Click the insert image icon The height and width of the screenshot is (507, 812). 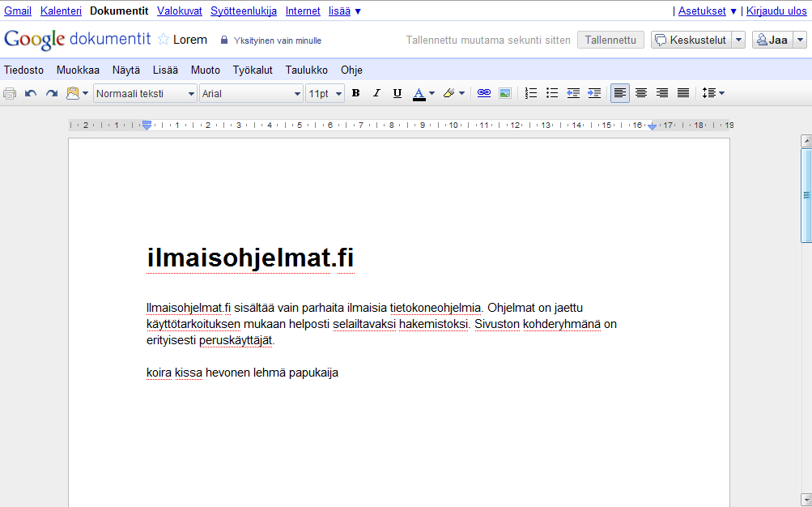[x=505, y=93]
